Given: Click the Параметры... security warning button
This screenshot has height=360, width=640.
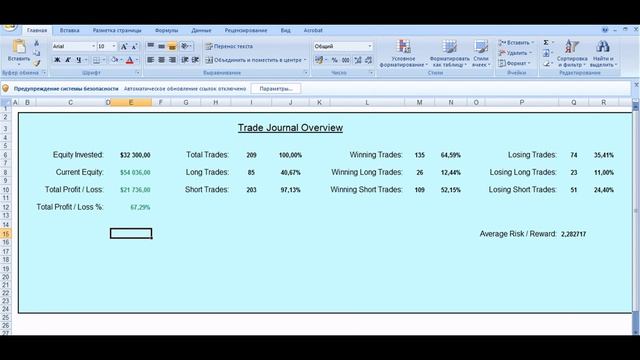Looking at the screenshot, I should click(276, 89).
